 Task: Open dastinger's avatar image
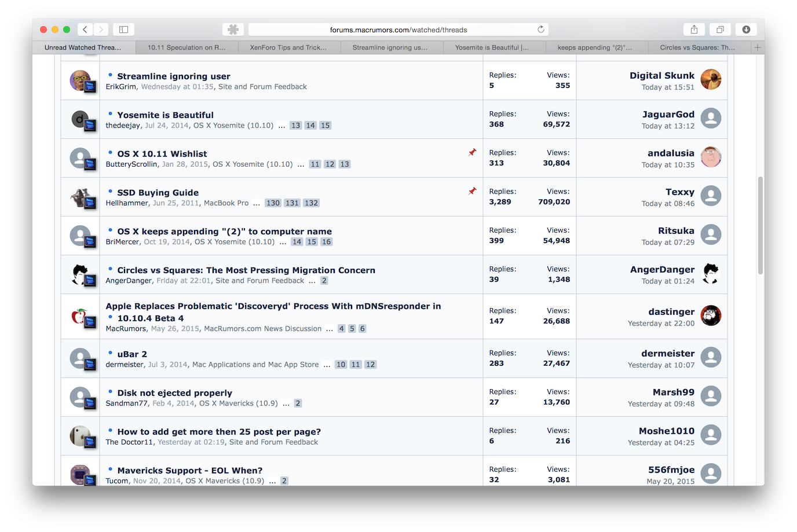coord(711,315)
